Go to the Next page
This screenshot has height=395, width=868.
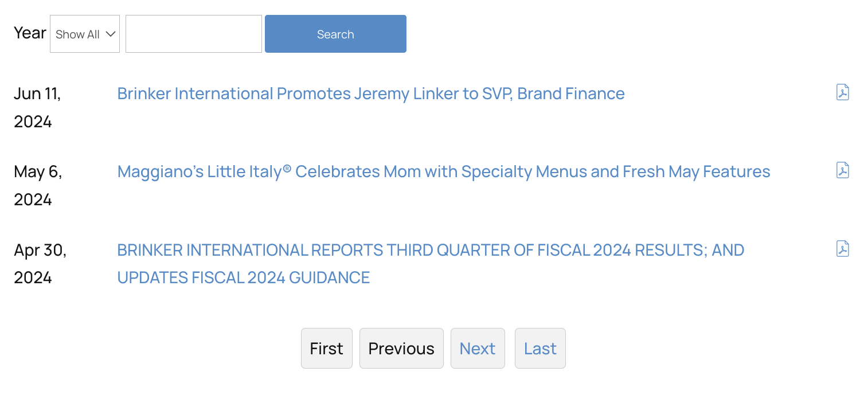tap(478, 349)
